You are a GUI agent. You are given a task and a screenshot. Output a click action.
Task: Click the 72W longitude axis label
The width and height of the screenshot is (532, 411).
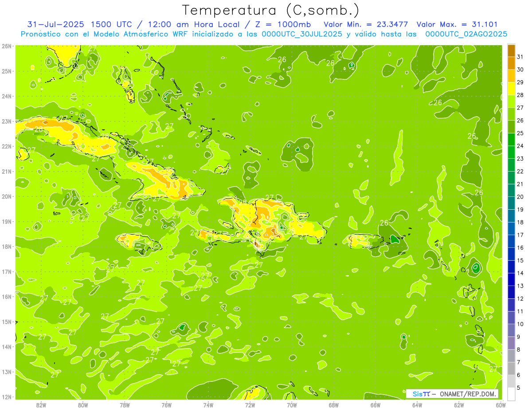pos(250,405)
